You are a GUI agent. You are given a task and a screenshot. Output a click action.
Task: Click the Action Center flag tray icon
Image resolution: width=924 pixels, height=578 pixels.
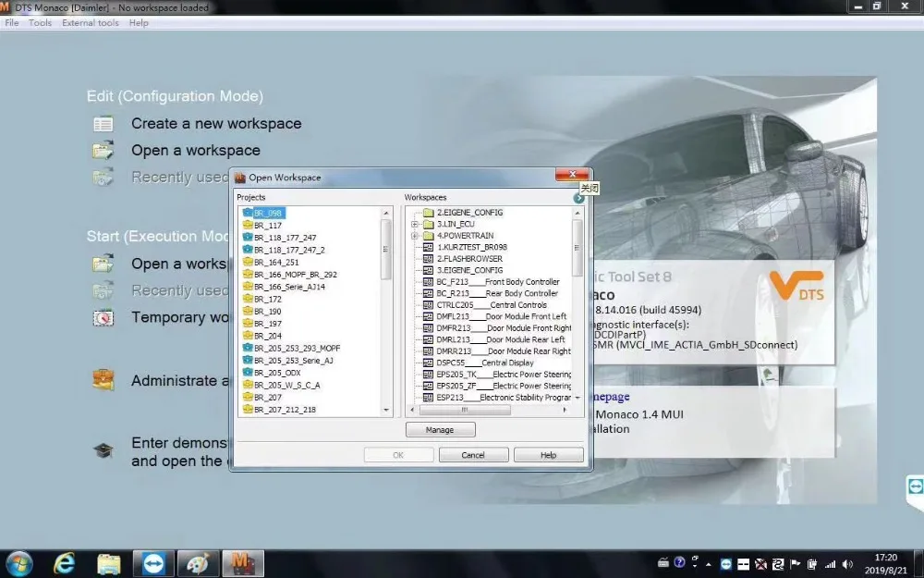(795, 564)
